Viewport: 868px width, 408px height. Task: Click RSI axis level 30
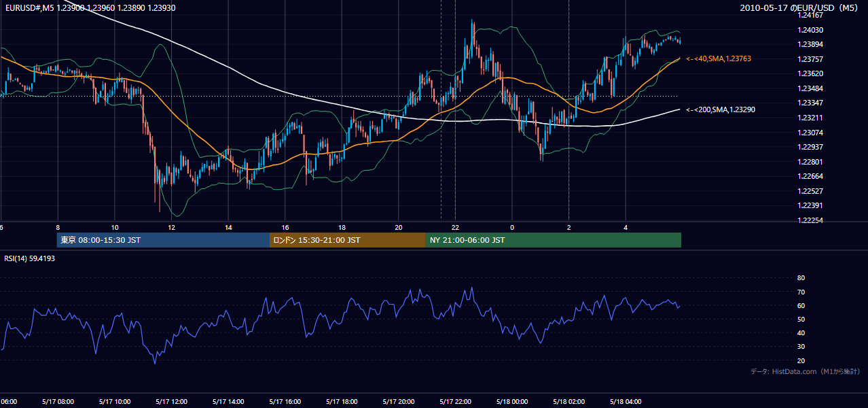[801, 347]
